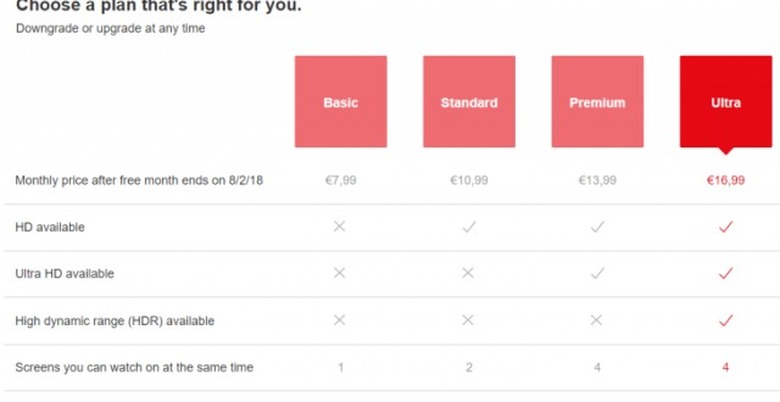The height and width of the screenshot is (402, 780).
Task: Choose the Premium plan tile
Action: tap(597, 102)
